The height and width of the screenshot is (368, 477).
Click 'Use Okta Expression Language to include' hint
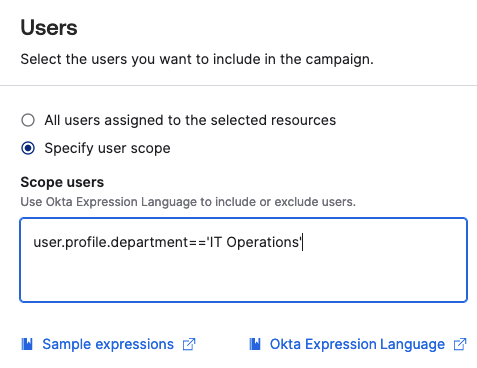tap(188, 202)
